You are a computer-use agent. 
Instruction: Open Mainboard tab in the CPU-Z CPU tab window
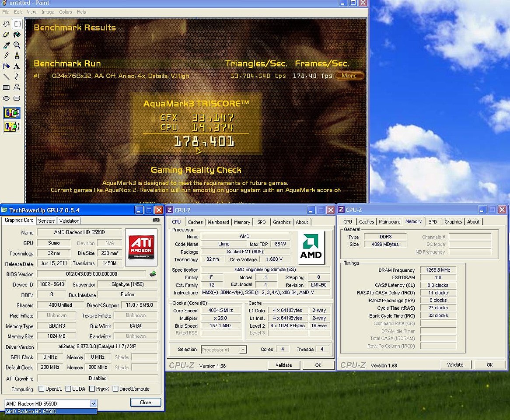(218, 222)
